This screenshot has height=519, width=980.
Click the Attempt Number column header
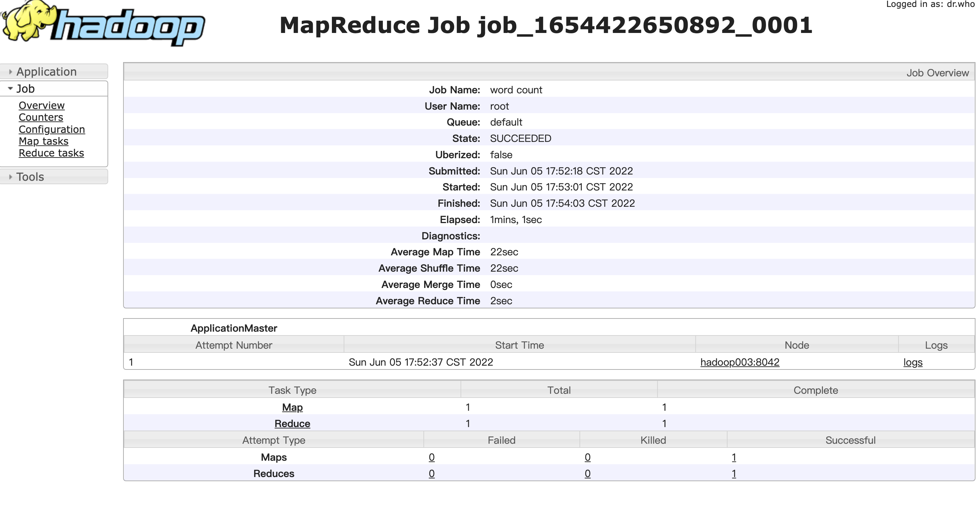pyautogui.click(x=234, y=345)
